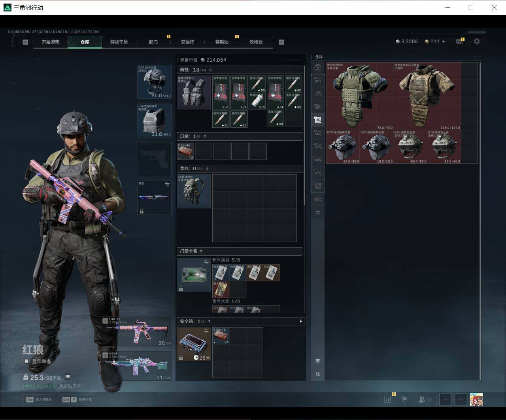Select the armor category icon in warehouse sidebar

click(318, 120)
